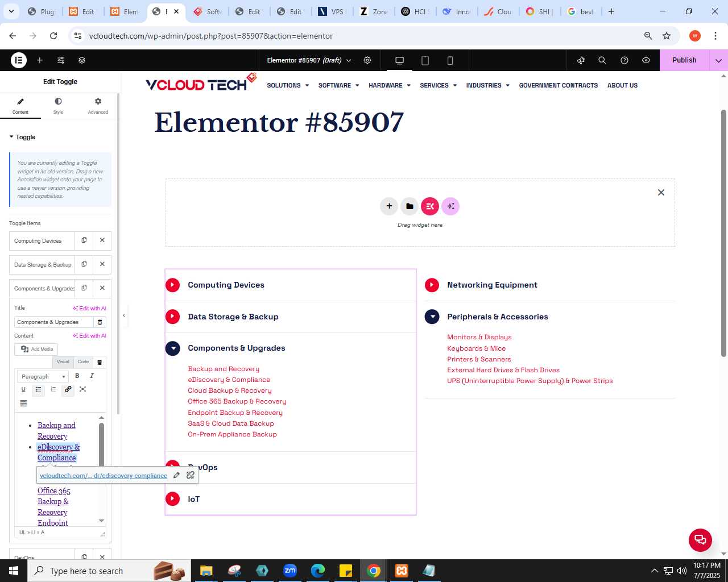728x582 pixels.
Task: Remove link with unlink icon in popup
Action: (x=191, y=475)
